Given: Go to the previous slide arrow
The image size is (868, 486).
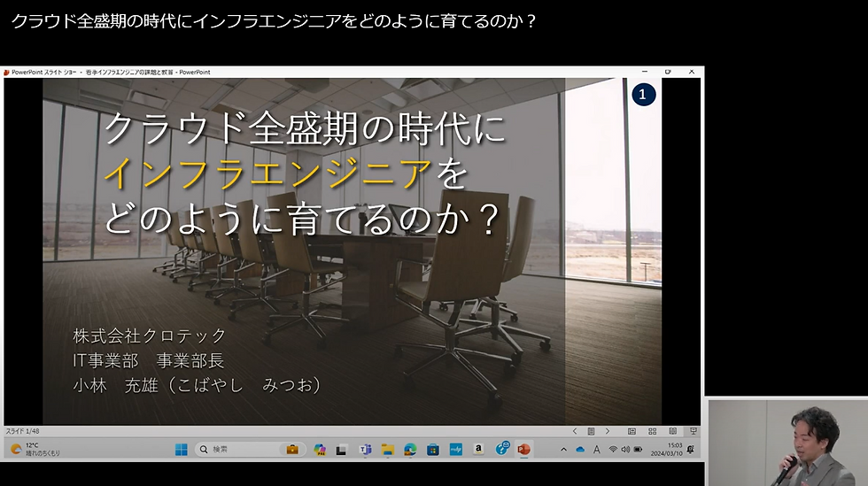Looking at the screenshot, I should click(575, 431).
